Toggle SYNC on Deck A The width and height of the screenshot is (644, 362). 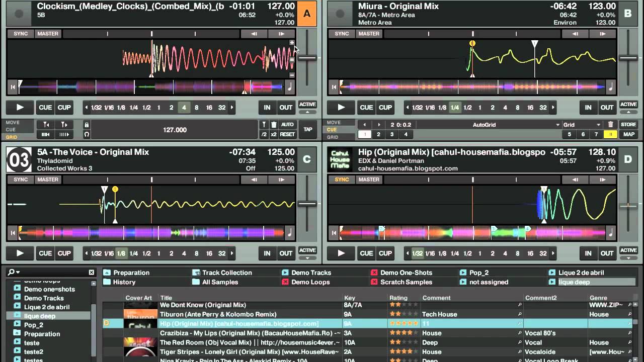tap(21, 34)
